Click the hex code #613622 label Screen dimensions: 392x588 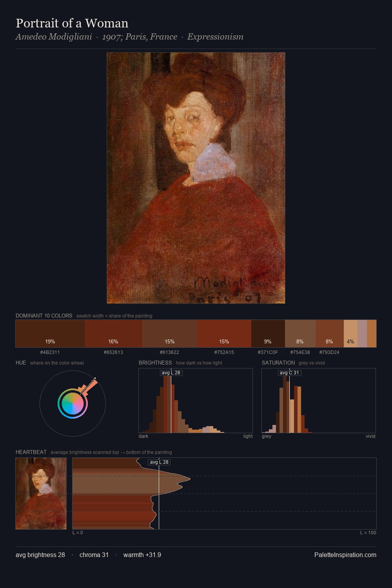[169, 352]
